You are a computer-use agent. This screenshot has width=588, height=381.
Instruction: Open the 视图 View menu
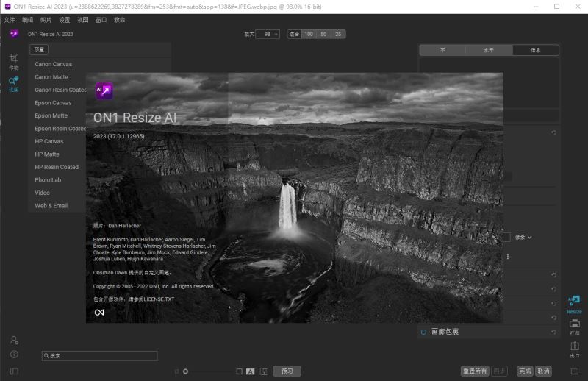click(83, 20)
